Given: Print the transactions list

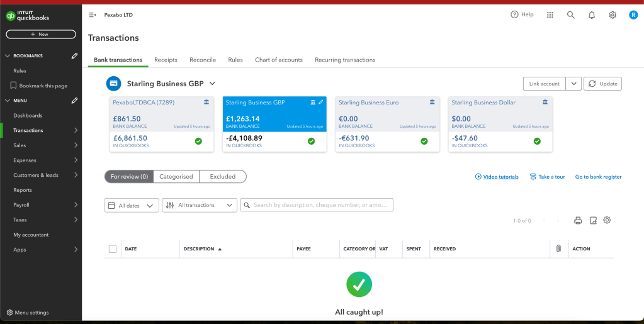Looking at the screenshot, I should click(578, 221).
